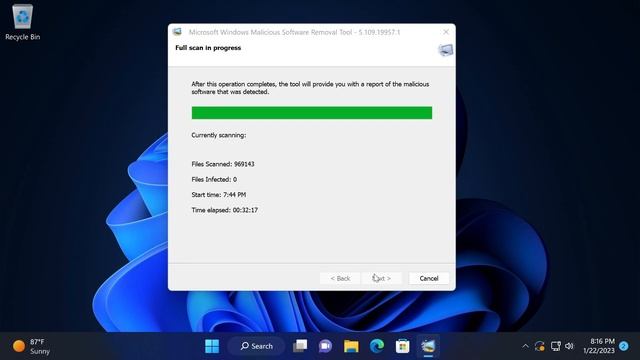The height and width of the screenshot is (360, 640).
Task: Open the Recycle Bin desktop icon
Action: click(22, 22)
